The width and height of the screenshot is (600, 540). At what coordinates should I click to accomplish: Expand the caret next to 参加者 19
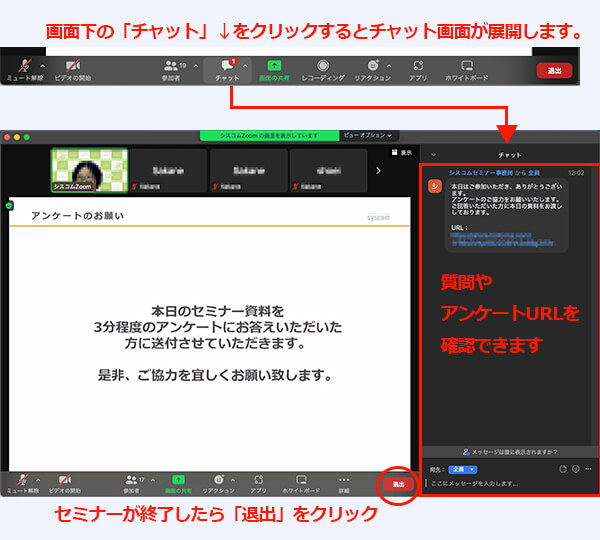(x=196, y=66)
